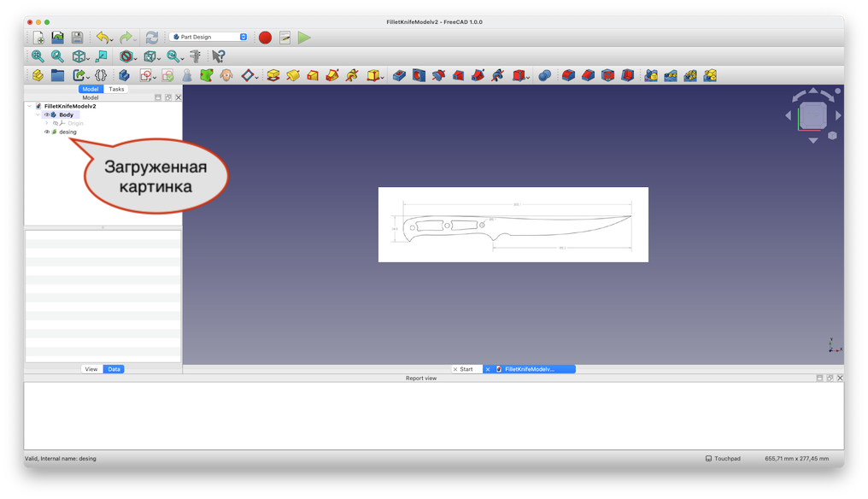Show the hidden Origin via its eye icon
Image resolution: width=868 pixels, height=499 pixels.
click(x=55, y=123)
